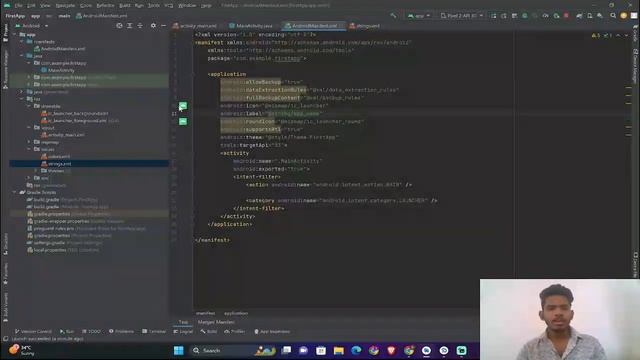Open the Refactor menu
Image resolution: width=640 pixels, height=360 pixels.
pos(105,5)
